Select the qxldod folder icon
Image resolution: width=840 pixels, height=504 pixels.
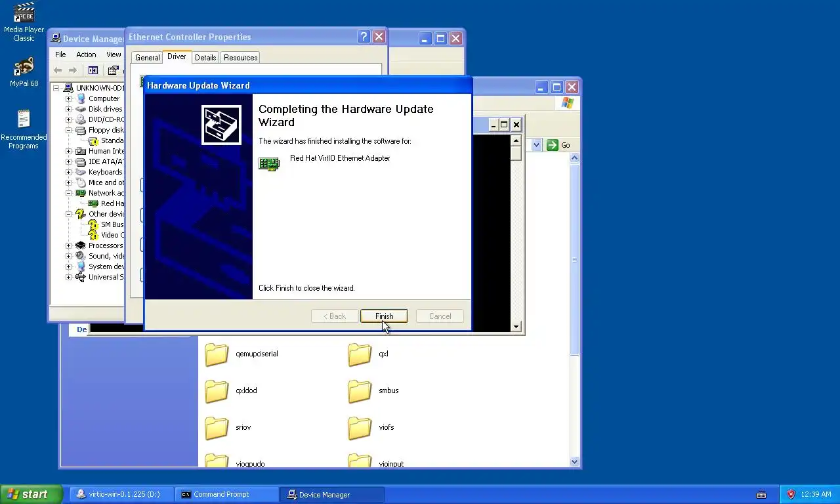click(x=217, y=391)
